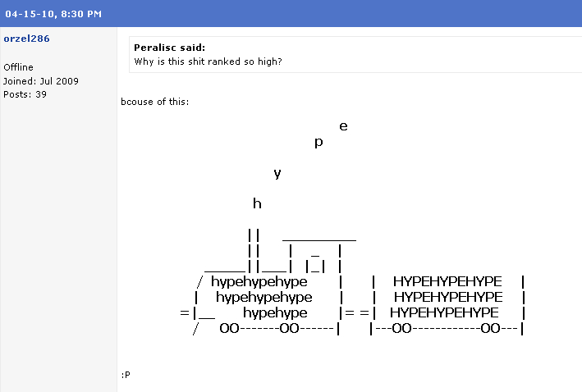
Task: Click the post timestamp 04-15-10, 8:30 PM
Action: click(x=53, y=14)
